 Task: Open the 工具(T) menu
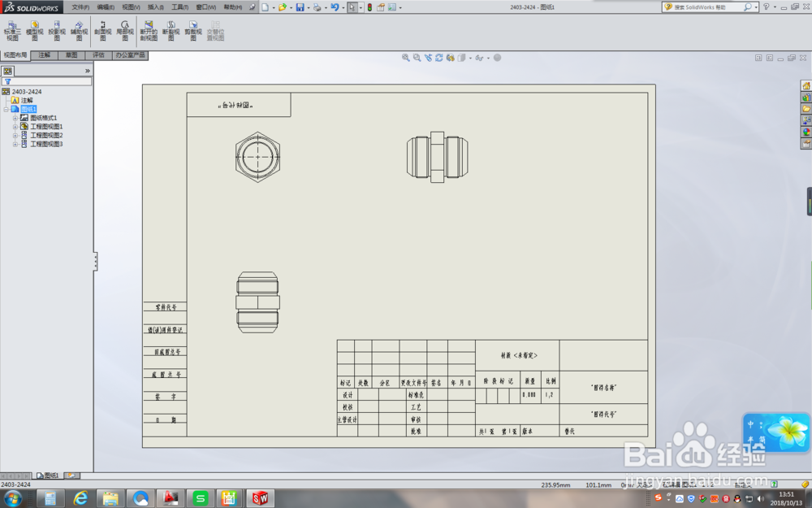180,7
